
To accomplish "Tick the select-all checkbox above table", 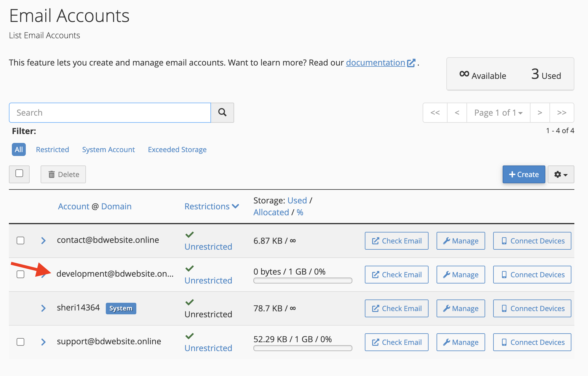I will coord(19,173).
